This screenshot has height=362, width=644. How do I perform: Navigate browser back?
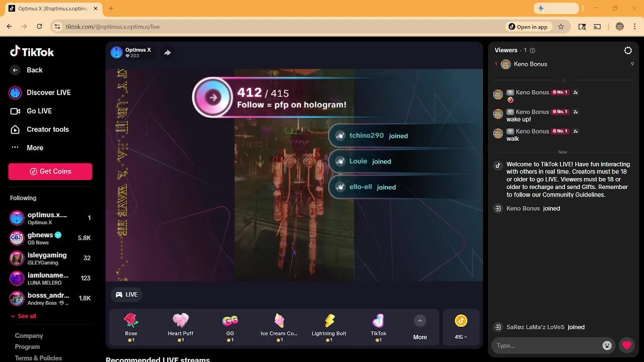coord(9,27)
